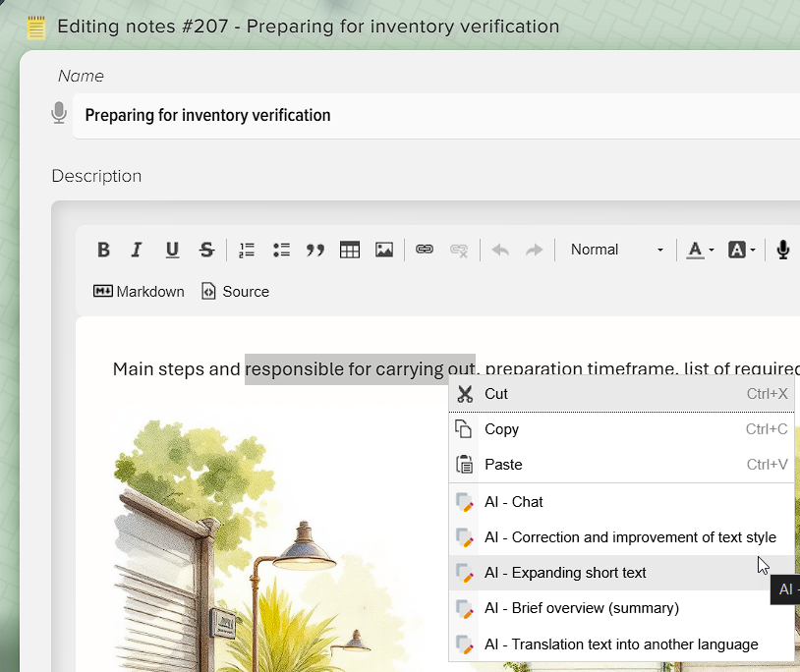Select AI - Brief overview (summary)
The height and width of the screenshot is (672, 800).
coord(621,608)
